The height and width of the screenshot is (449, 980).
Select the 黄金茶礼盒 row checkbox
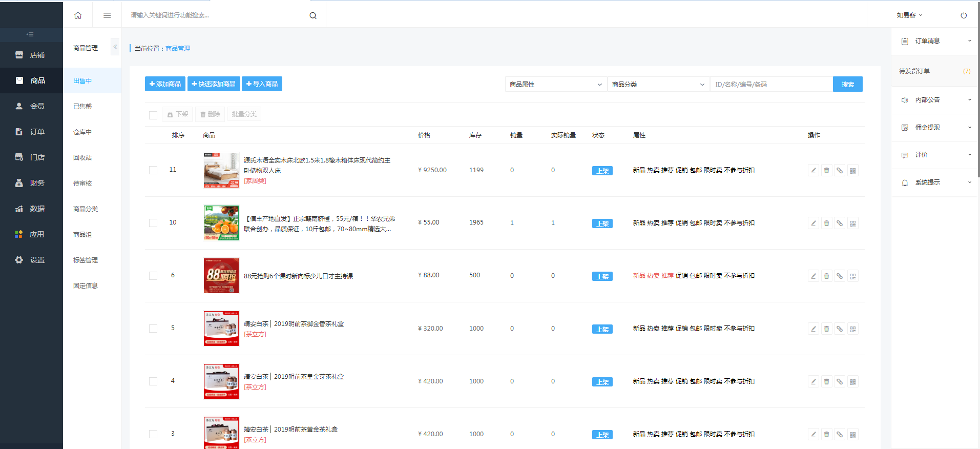(153, 434)
